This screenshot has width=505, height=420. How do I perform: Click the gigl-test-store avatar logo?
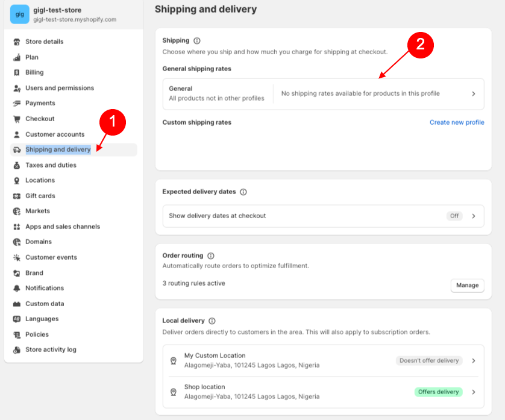[x=19, y=14]
